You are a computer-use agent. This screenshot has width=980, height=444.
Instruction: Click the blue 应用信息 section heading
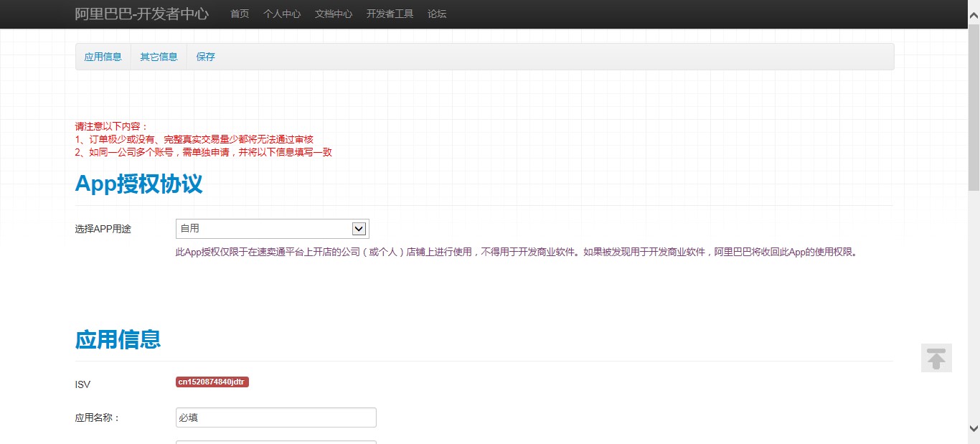coord(118,339)
